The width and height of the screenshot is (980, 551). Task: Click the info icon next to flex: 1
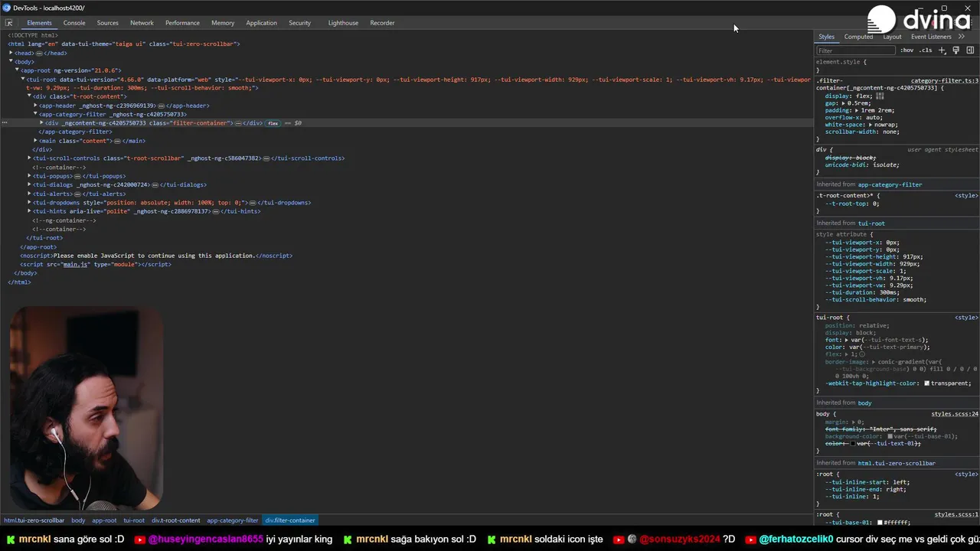862,354
